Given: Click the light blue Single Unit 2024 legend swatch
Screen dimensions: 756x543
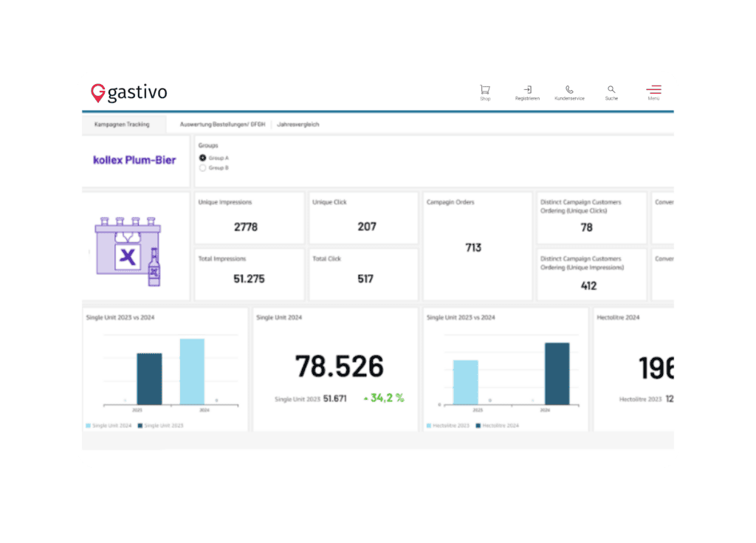Looking at the screenshot, I should coord(89,426).
